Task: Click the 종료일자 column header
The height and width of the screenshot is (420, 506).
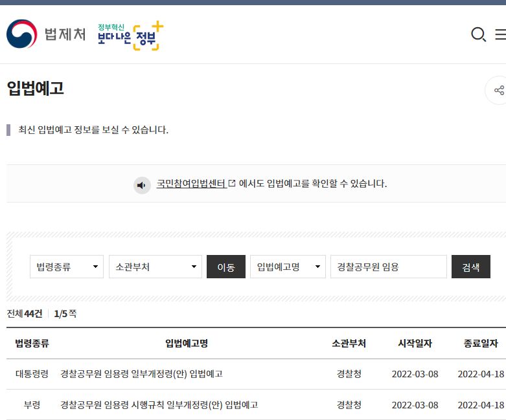Action: (481, 343)
